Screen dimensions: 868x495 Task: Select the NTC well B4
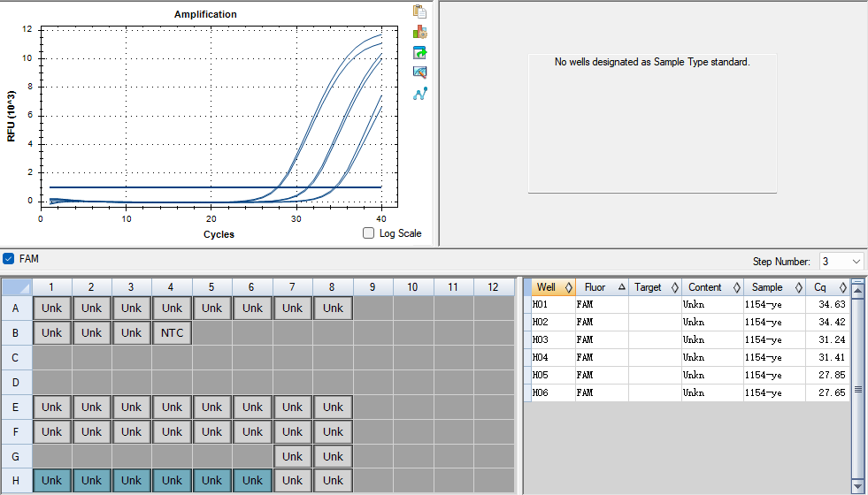[x=172, y=333]
